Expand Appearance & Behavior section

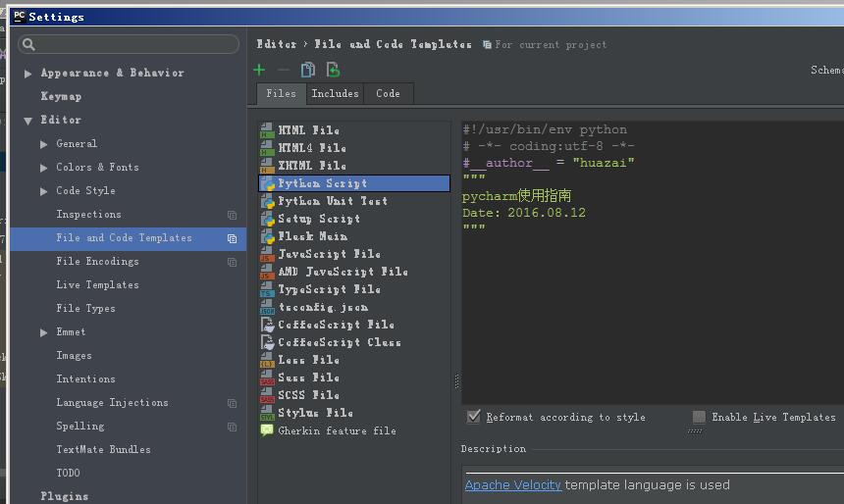[x=28, y=74]
